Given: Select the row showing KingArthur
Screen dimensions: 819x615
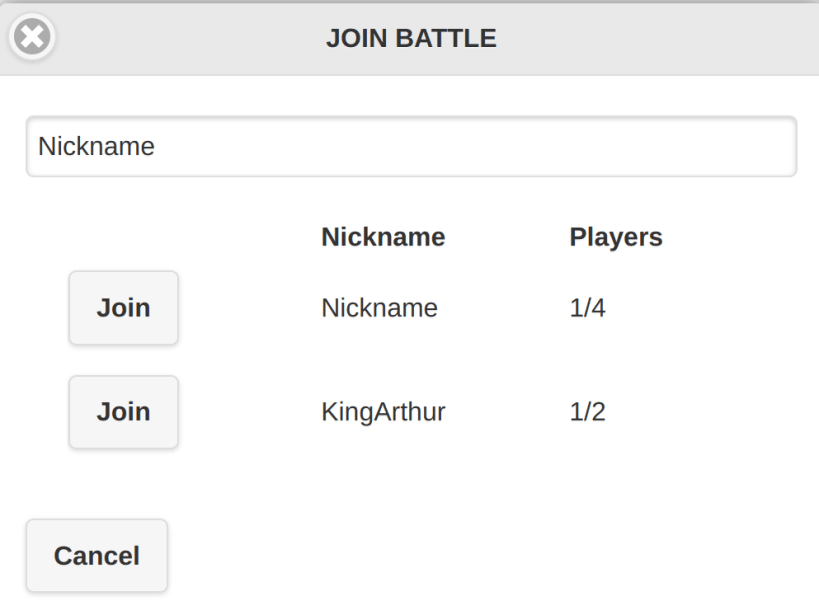Looking at the screenshot, I should click(x=383, y=412).
